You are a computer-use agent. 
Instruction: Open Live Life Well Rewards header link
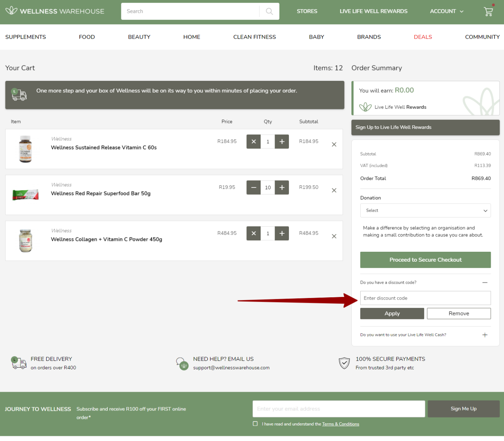click(373, 11)
